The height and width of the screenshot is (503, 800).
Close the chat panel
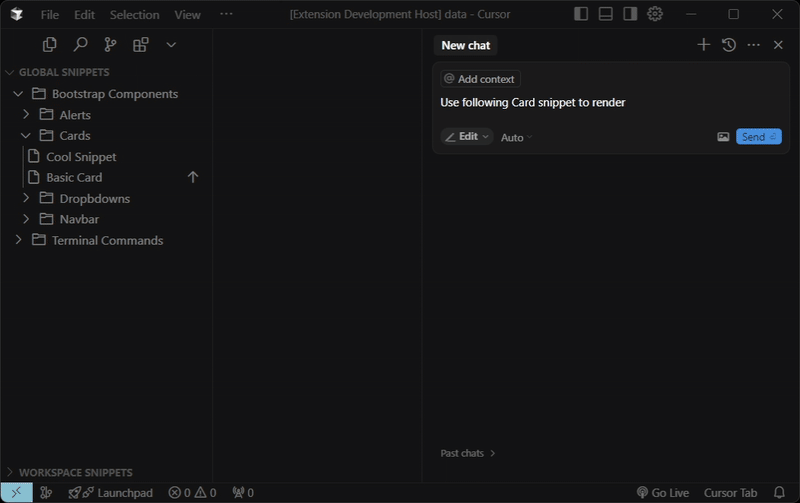coord(778,45)
